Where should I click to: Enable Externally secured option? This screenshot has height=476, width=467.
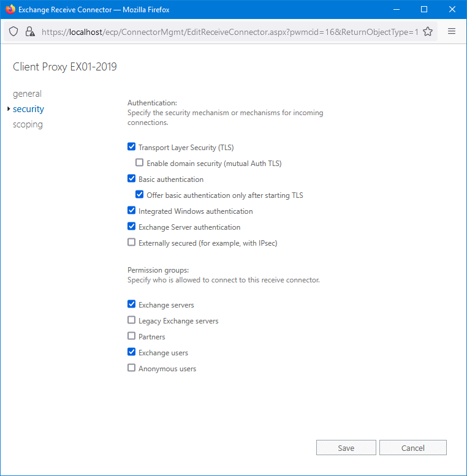click(x=131, y=243)
